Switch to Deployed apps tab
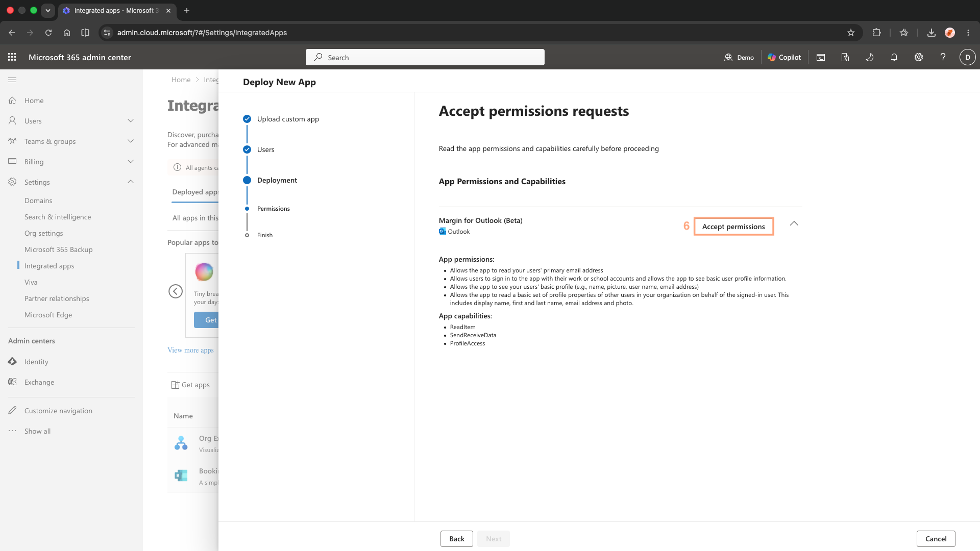Screen dimensions: 980x551 click(195, 192)
